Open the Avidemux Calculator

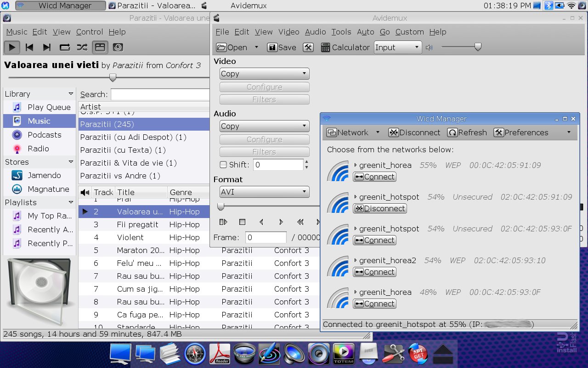coord(345,47)
